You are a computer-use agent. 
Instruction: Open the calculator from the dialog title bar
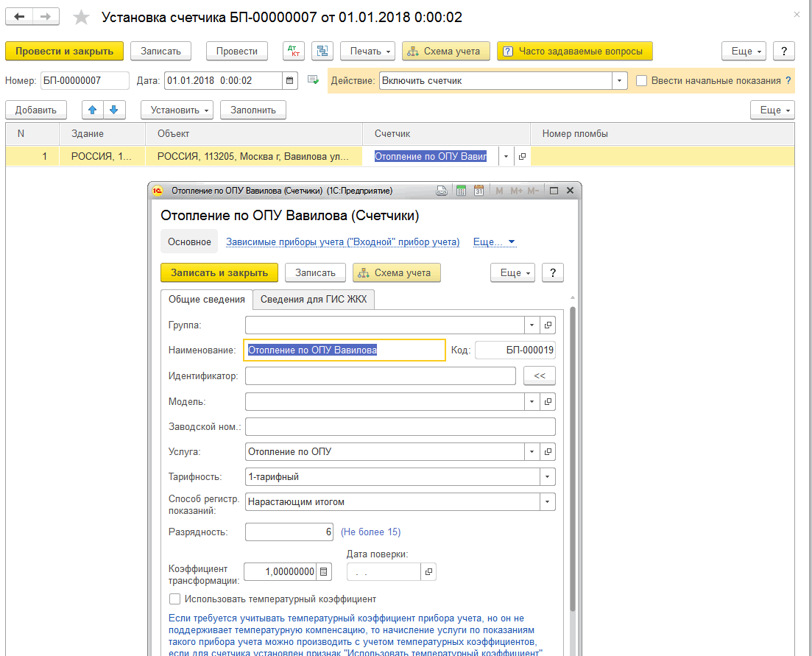461,191
